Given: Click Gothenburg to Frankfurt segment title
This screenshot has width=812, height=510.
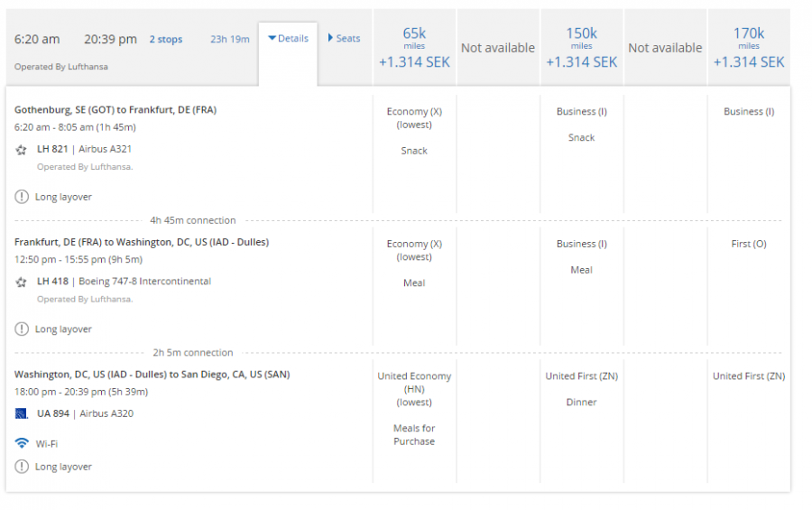Looking at the screenshot, I should click(115, 110).
